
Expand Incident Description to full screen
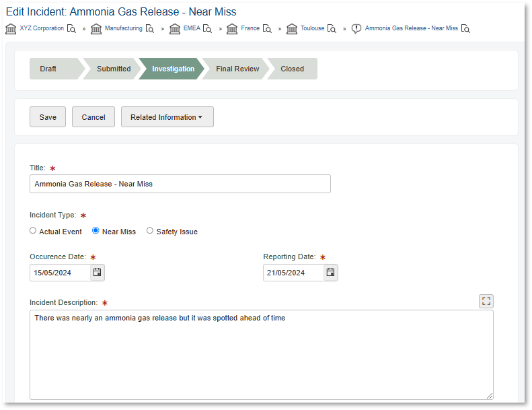[486, 301]
